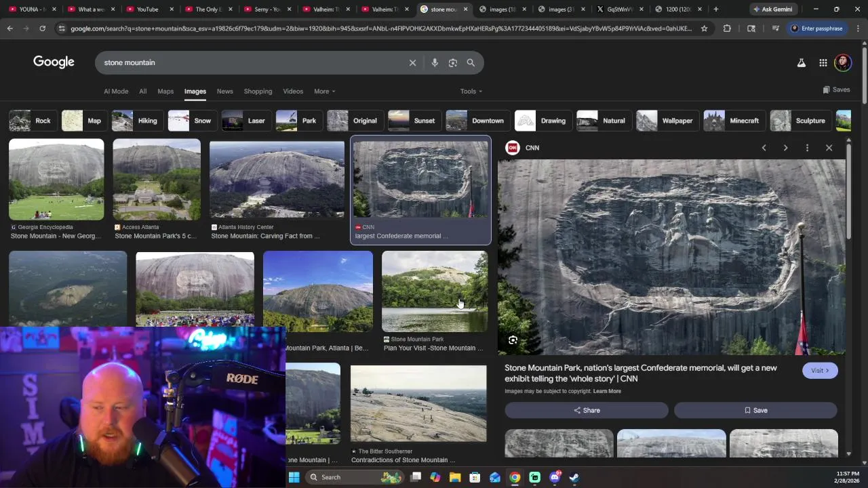Open the Access Atlanta image result

157,180
